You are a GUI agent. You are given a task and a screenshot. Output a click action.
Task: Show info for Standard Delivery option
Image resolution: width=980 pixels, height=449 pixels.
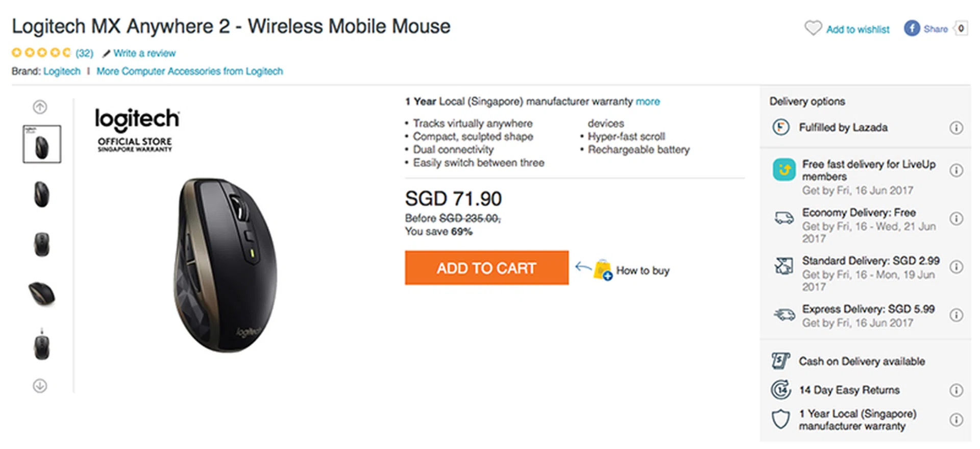point(956,267)
